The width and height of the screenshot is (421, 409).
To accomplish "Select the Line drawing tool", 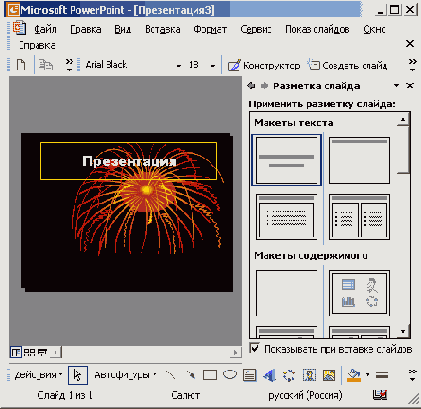I will pyautogui.click(x=170, y=375).
